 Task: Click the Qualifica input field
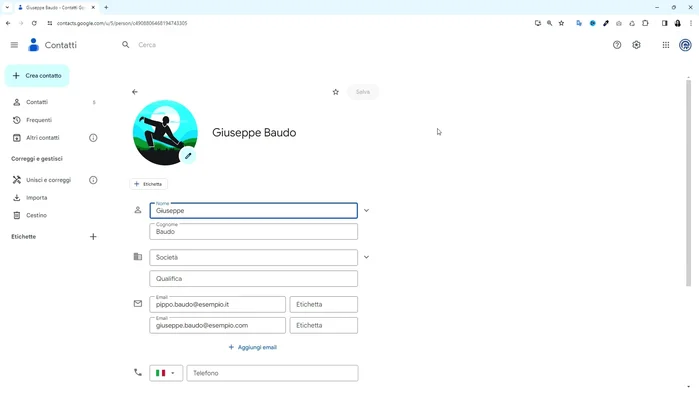click(253, 279)
